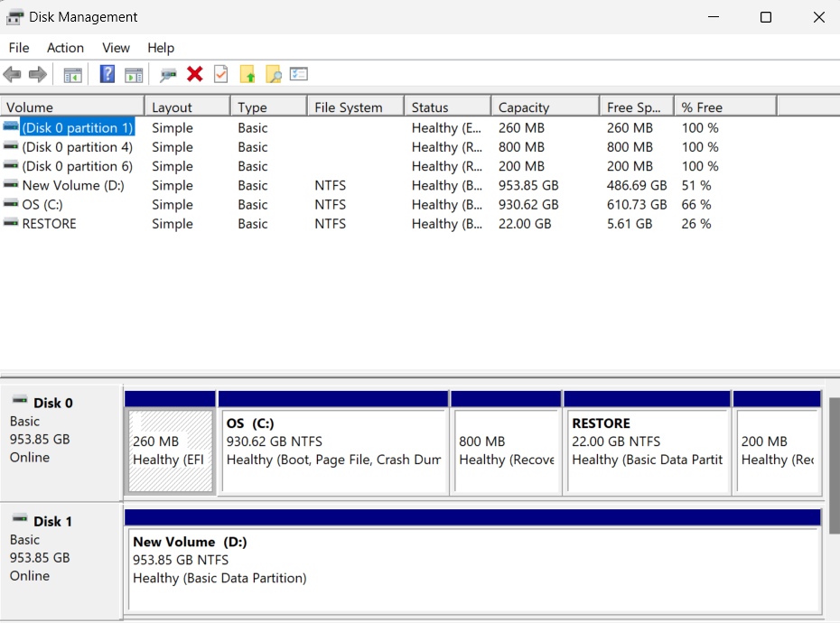Select the OS (C:) partition block
This screenshot has width=840, height=623.
(333, 451)
